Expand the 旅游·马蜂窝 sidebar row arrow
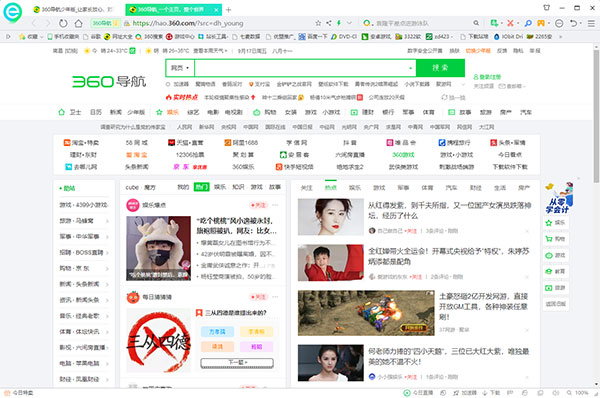 coord(107,221)
